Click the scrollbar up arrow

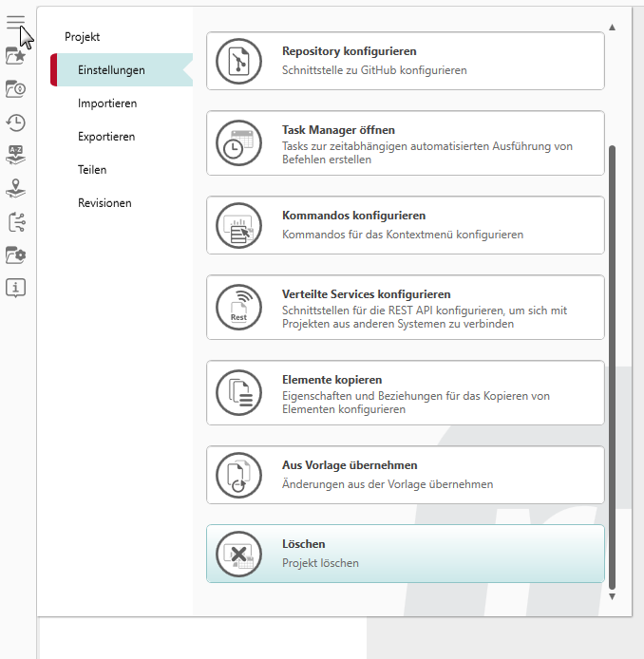613,27
